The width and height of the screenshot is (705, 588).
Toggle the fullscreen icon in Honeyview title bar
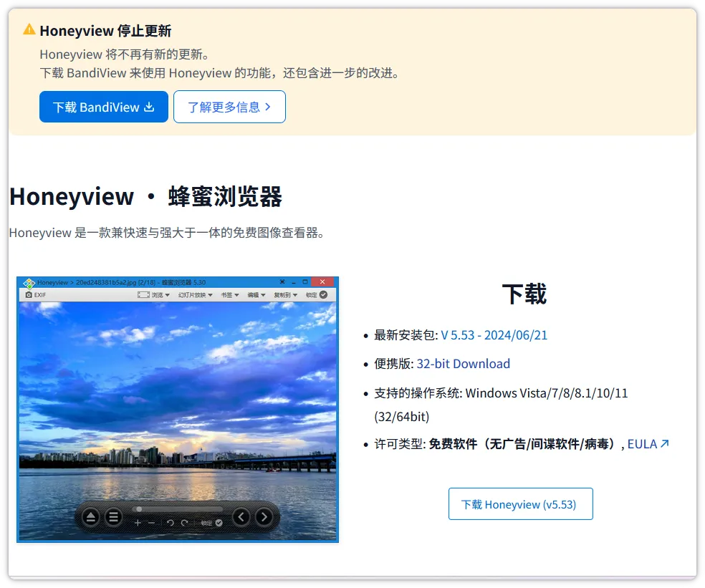pos(282,282)
